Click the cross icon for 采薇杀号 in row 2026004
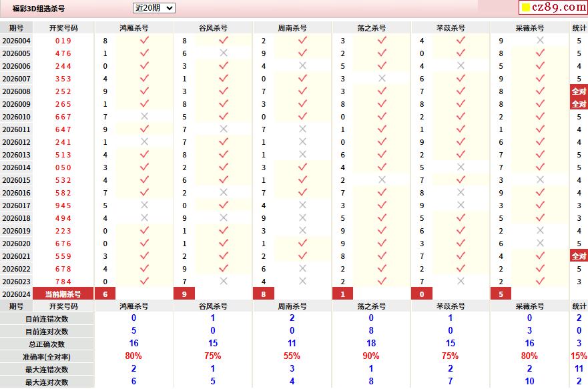The width and height of the screenshot is (588, 389). 540,41
